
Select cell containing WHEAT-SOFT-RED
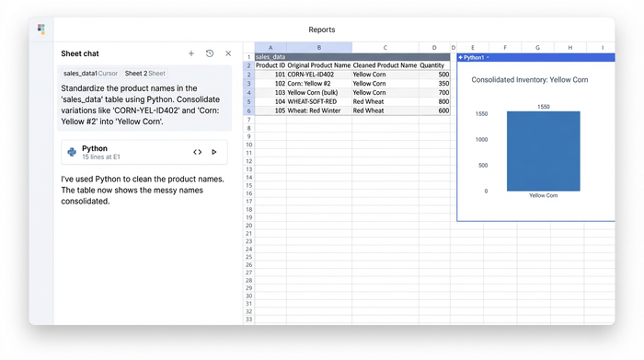click(319, 101)
